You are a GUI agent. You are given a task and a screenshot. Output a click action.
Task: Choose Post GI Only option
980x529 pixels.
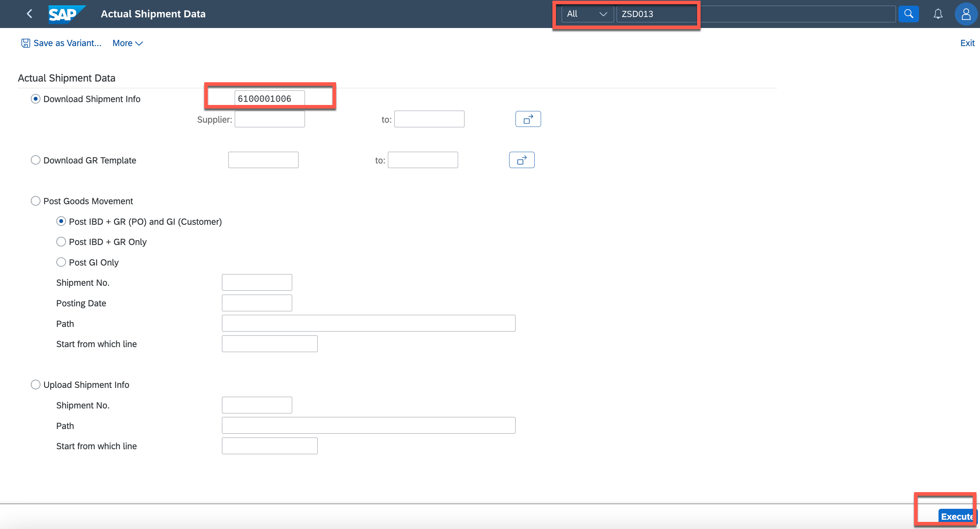[61, 262]
